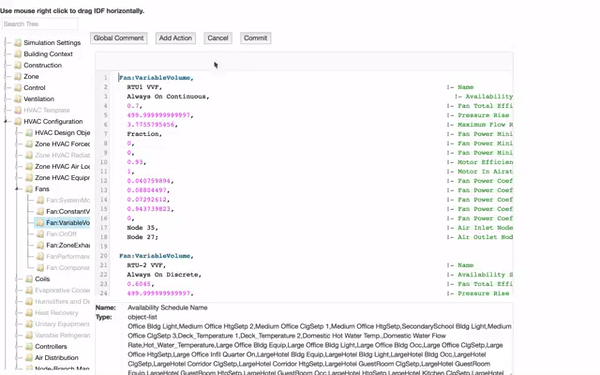
Task: Click the Fan:ConstantVolume folder icon
Action: point(40,211)
